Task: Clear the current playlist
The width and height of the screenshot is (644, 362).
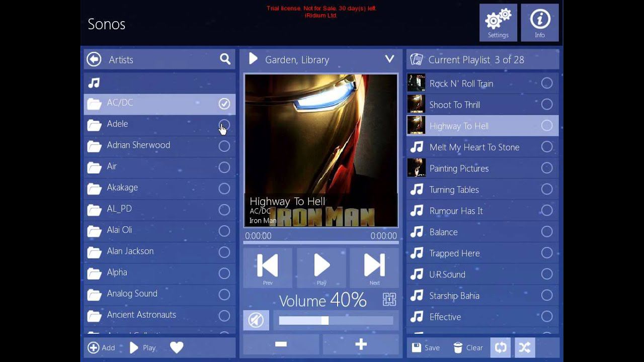Action: pyautogui.click(x=468, y=347)
